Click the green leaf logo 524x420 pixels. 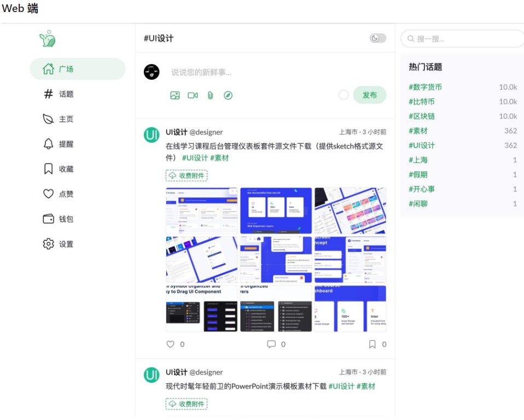tap(48, 39)
